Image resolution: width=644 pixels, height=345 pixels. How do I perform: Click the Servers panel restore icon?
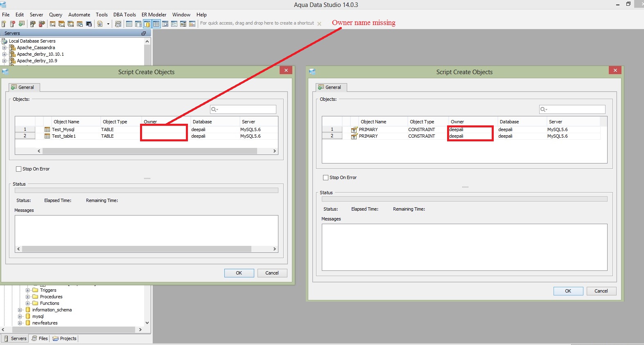pyautogui.click(x=144, y=33)
